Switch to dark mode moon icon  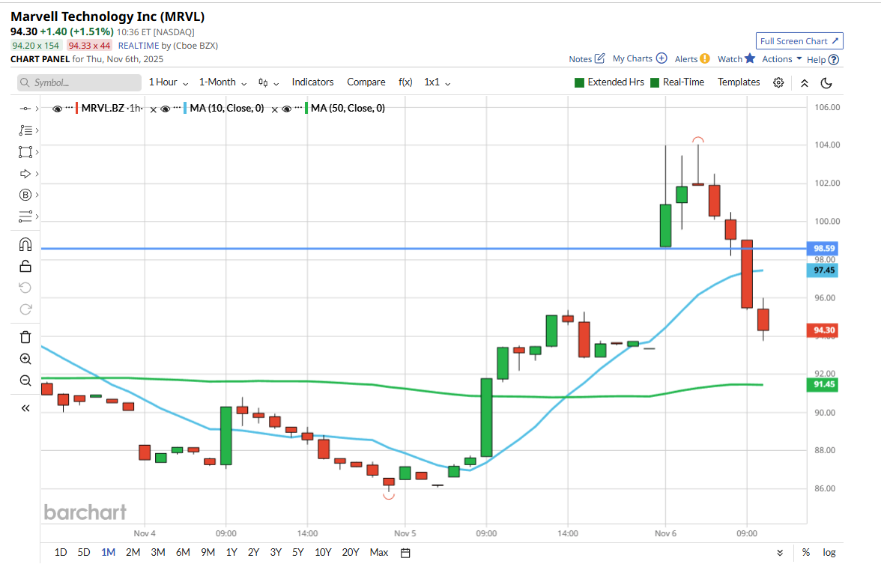tap(826, 82)
